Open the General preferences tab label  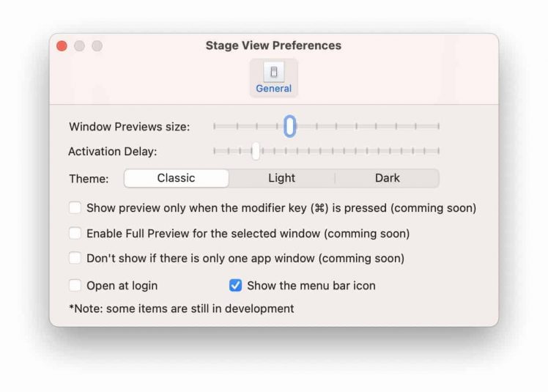[x=273, y=89]
